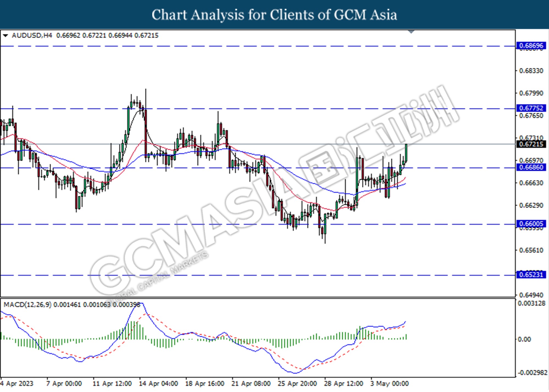This screenshot has width=549, height=392.
Task: Click the MACD scale value 0.003128
Action: click(531, 303)
